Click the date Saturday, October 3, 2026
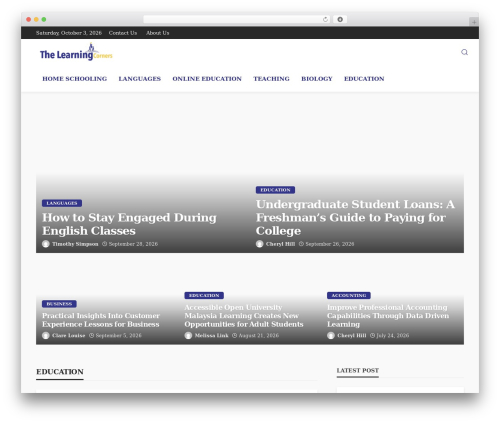Screen dimensions: 500x423 tap(69, 33)
